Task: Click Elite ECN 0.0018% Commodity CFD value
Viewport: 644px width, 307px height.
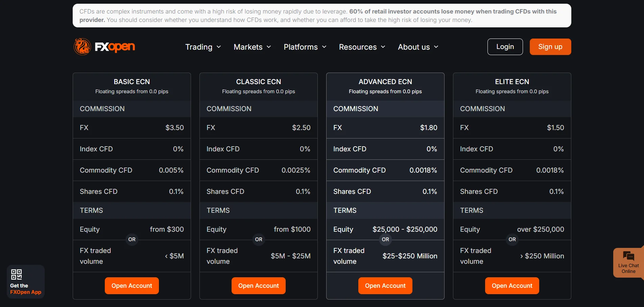Action: pos(550,170)
